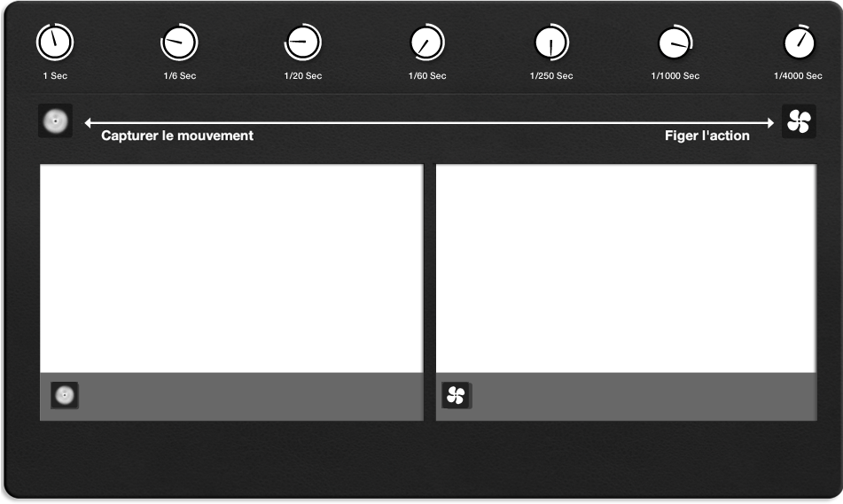843x504 pixels.
Task: Choose the 1/20 Sec shutter dial
Action: click(x=303, y=42)
